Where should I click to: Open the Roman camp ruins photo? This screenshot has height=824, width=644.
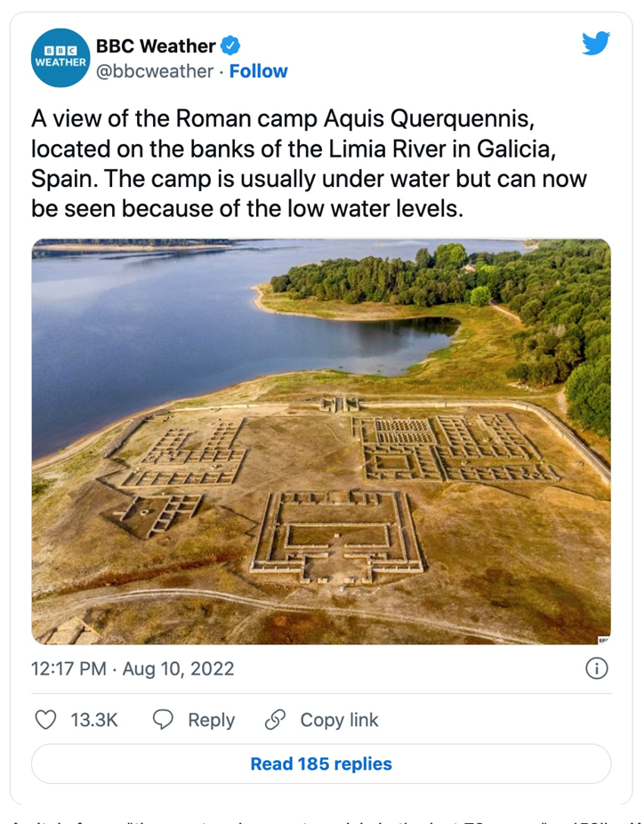pyautogui.click(x=321, y=440)
